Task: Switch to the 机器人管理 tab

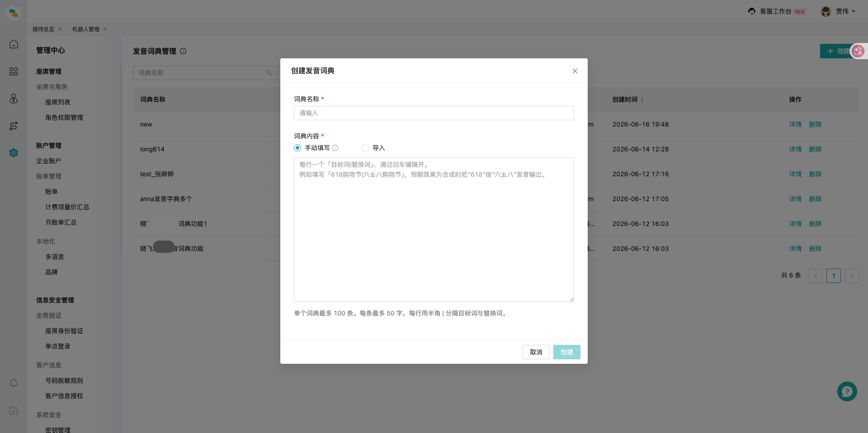Action: 86,29
